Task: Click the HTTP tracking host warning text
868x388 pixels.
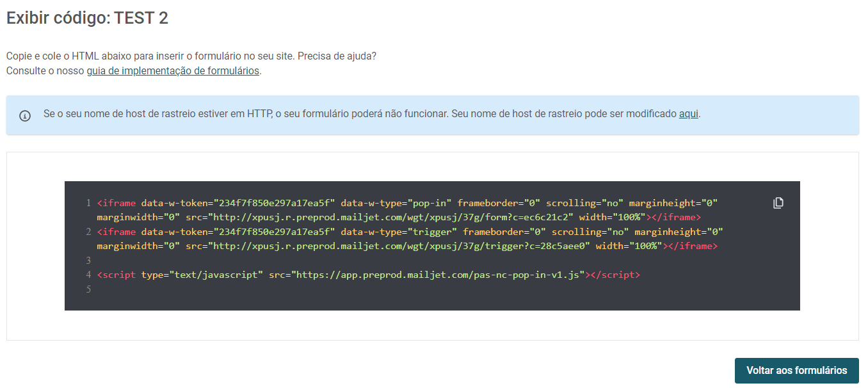Action: click(x=372, y=114)
